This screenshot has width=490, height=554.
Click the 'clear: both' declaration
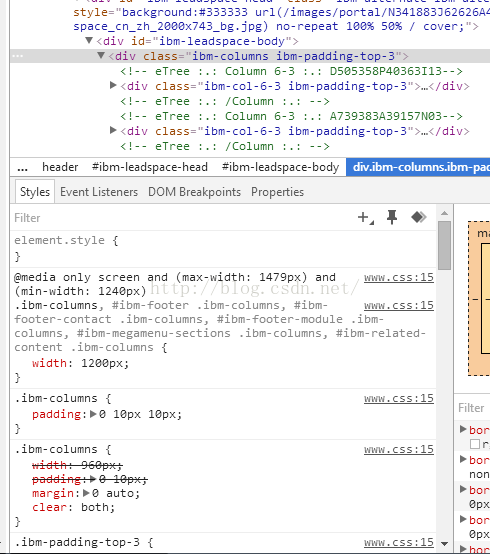(73, 507)
